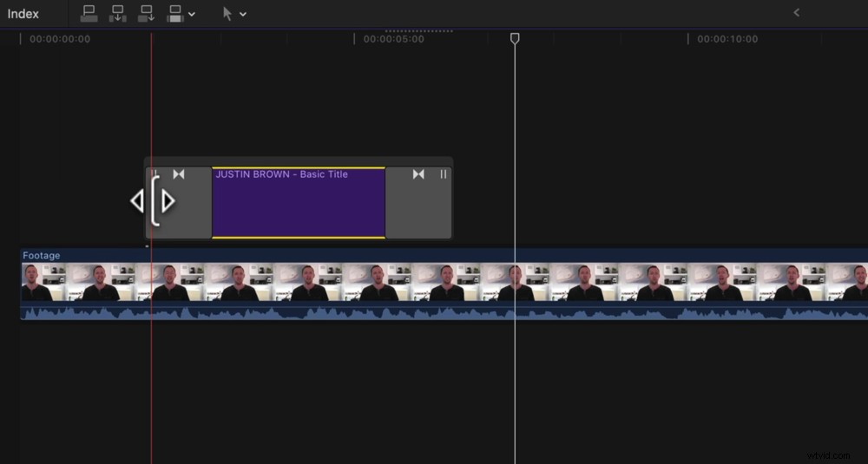Select the JUSTIN BROWN - Basic Title clip
Viewport: 868px width, 464px height.
click(299, 203)
